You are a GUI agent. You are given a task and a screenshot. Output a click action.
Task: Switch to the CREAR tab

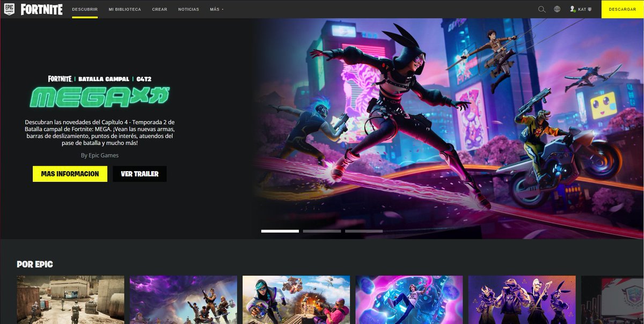coord(159,9)
